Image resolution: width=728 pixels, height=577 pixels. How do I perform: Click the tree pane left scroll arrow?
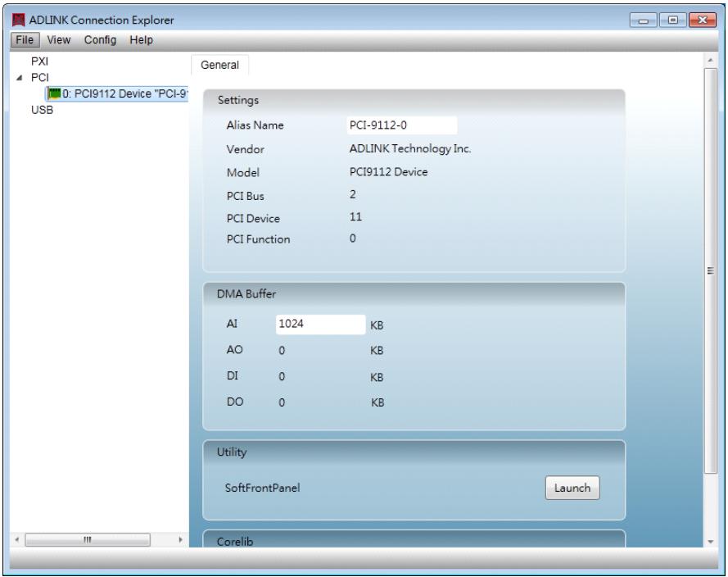(x=16, y=540)
